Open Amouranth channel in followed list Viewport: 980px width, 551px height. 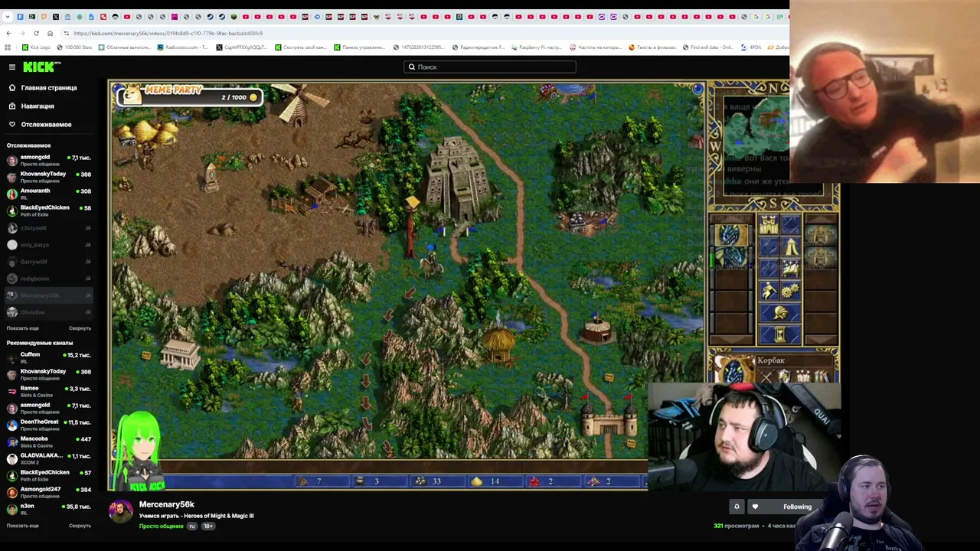[49, 194]
